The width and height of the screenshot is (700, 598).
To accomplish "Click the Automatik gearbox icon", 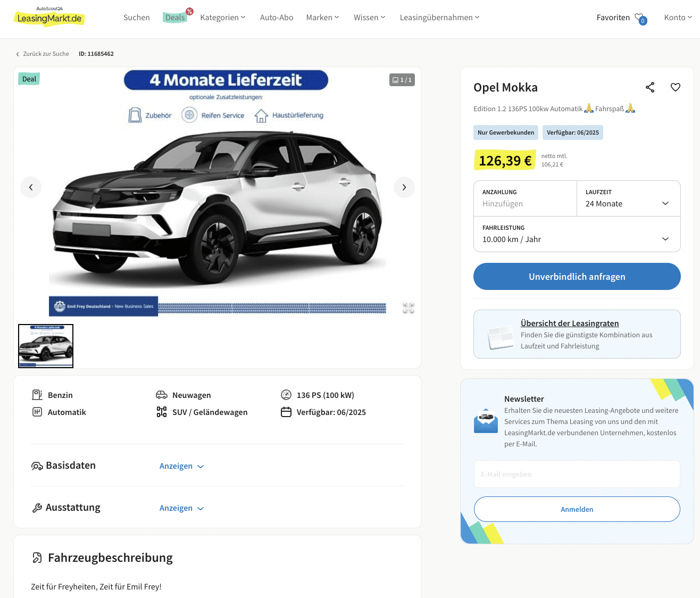I will (37, 412).
